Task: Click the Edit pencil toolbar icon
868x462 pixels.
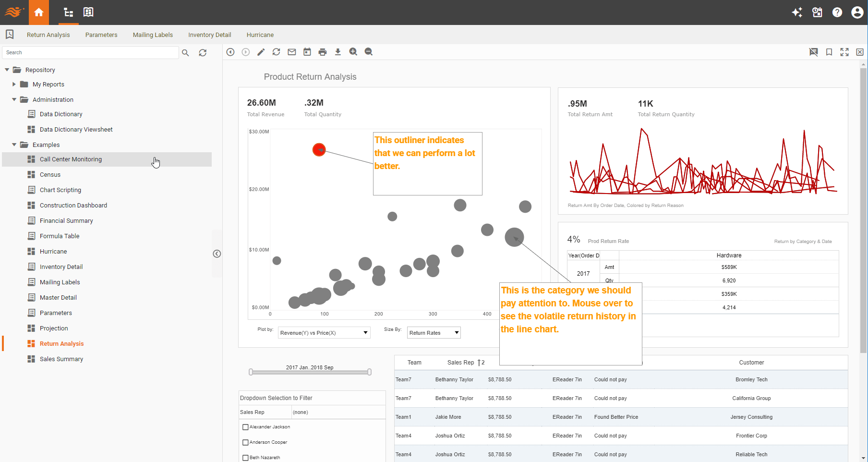Action: [261, 52]
